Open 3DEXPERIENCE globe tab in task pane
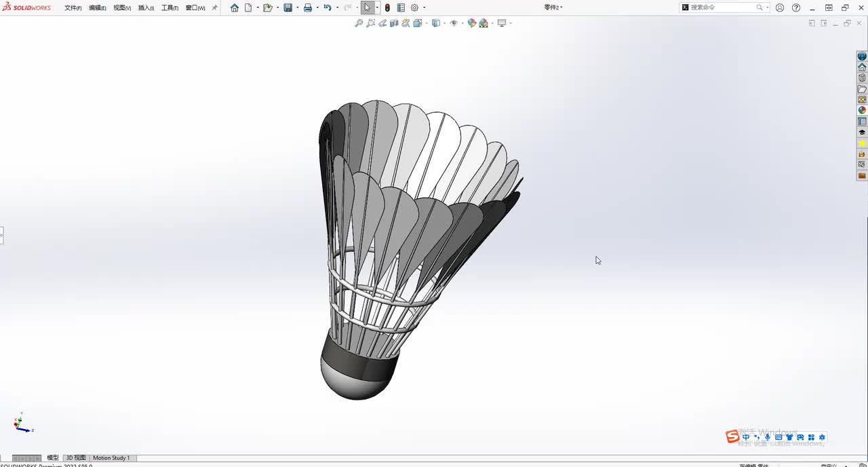Screen dimensions: 868x467 point(862,56)
